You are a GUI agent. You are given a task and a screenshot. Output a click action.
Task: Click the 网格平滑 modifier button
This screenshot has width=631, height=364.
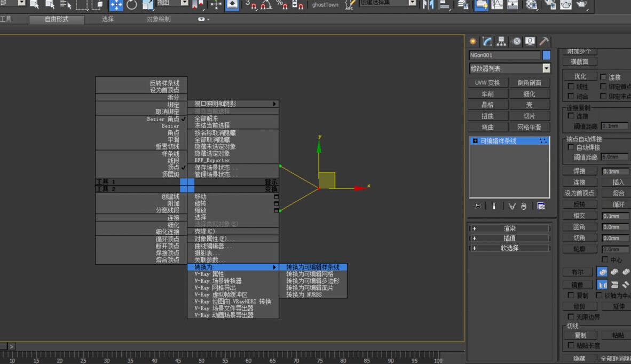(529, 127)
